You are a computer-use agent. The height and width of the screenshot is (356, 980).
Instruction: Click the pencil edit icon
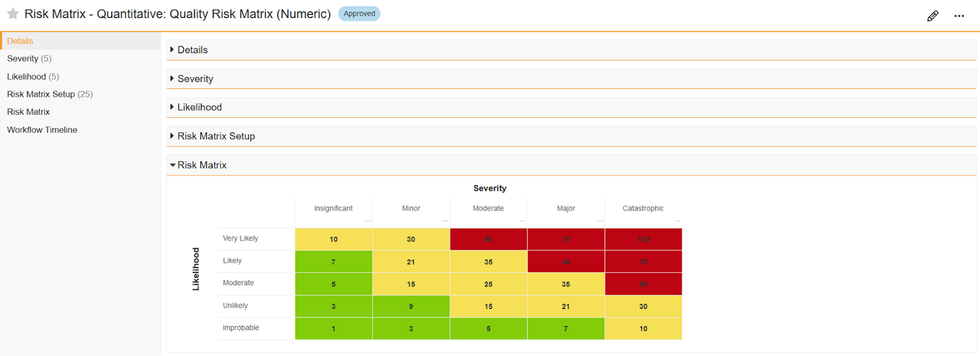click(x=932, y=16)
